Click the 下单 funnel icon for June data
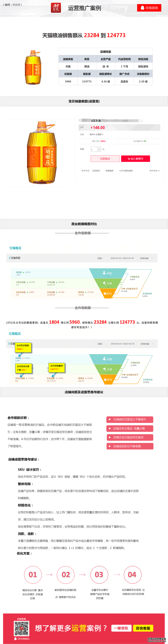This screenshot has height=644, width=168. tap(104, 369)
